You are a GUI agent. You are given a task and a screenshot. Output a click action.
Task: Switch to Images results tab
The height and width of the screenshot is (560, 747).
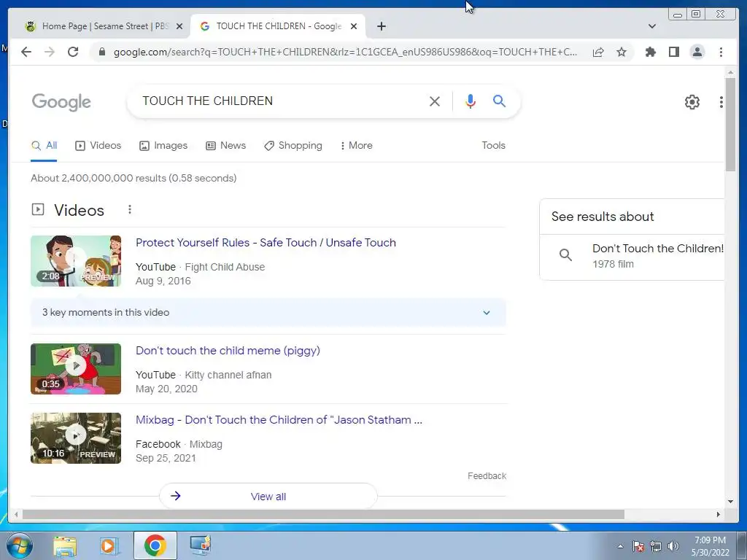[163, 145]
